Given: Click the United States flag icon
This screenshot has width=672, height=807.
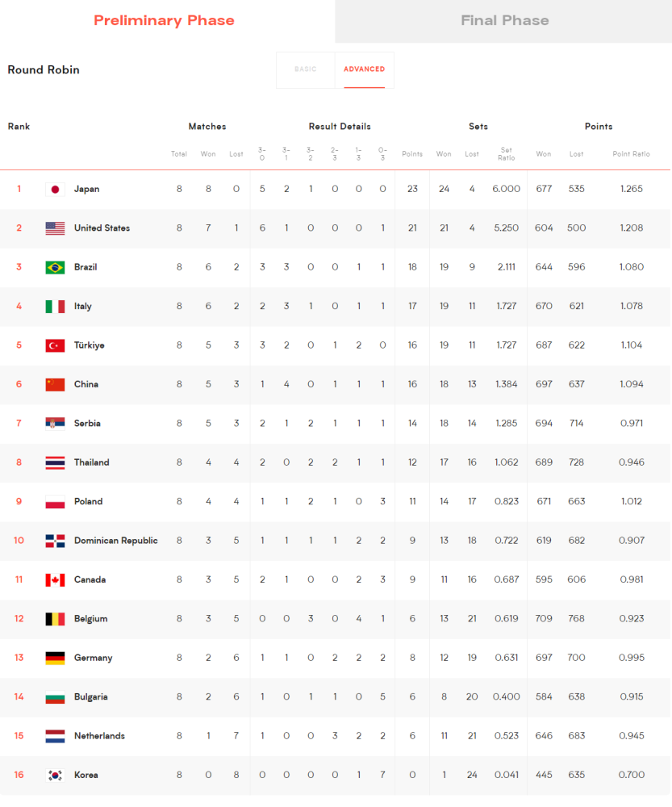Looking at the screenshot, I should [x=55, y=228].
